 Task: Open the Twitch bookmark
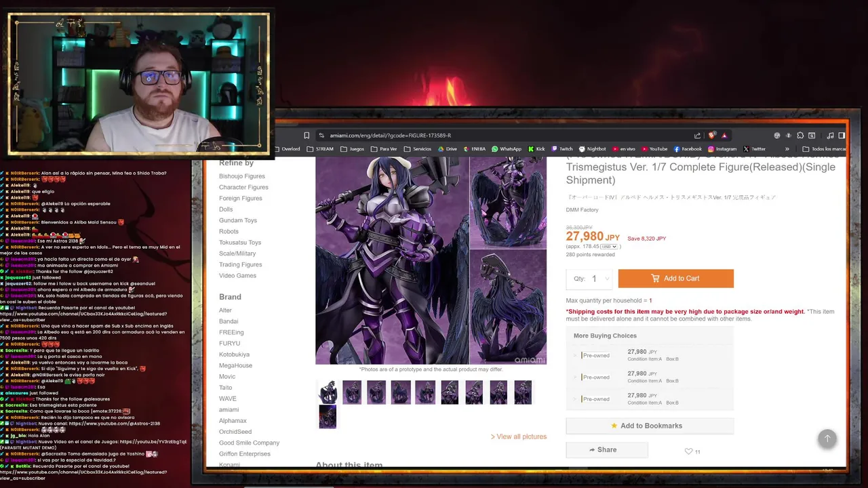(x=562, y=149)
